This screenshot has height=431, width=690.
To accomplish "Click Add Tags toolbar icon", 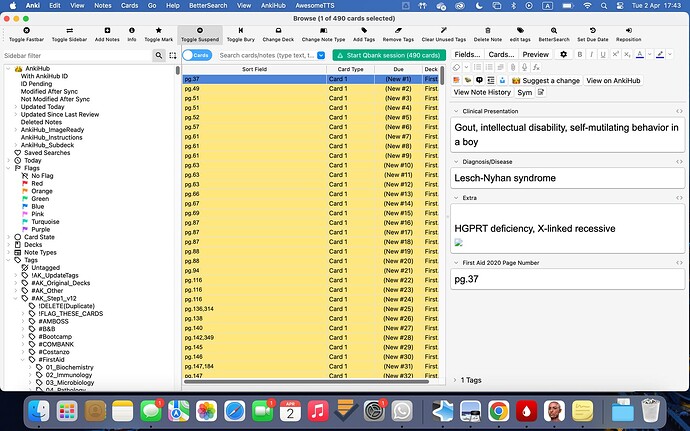I will [364, 30].
